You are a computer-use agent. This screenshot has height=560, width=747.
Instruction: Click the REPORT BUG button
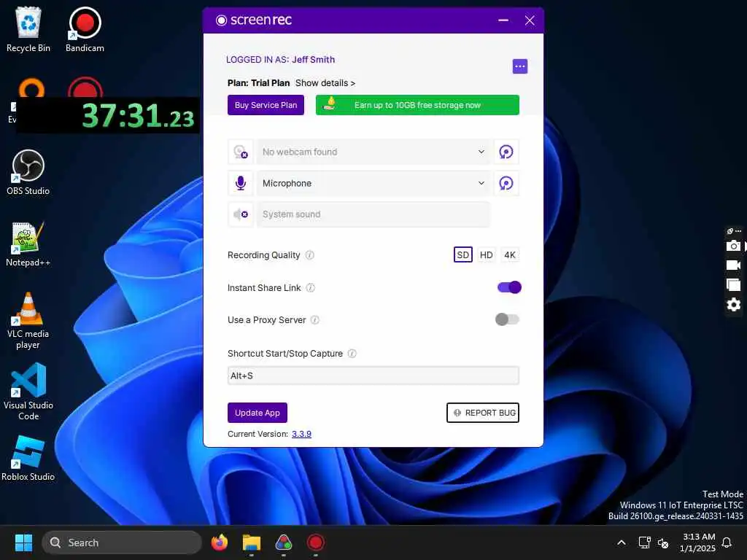483,413
